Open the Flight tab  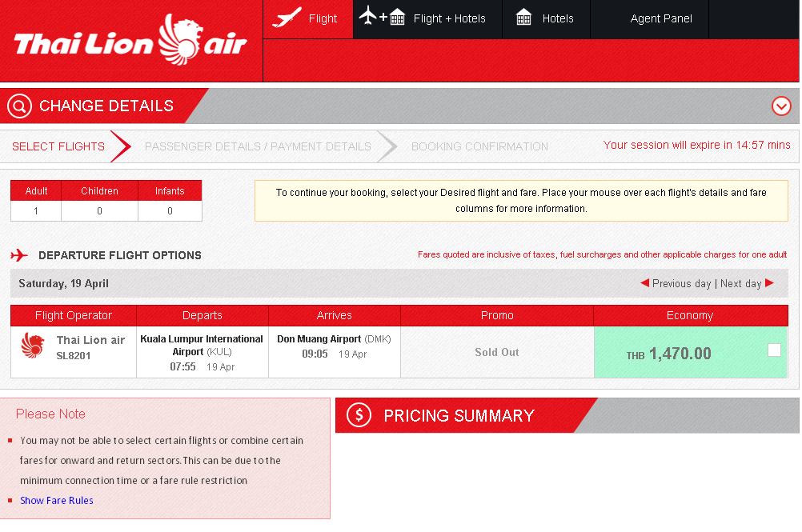(x=308, y=19)
